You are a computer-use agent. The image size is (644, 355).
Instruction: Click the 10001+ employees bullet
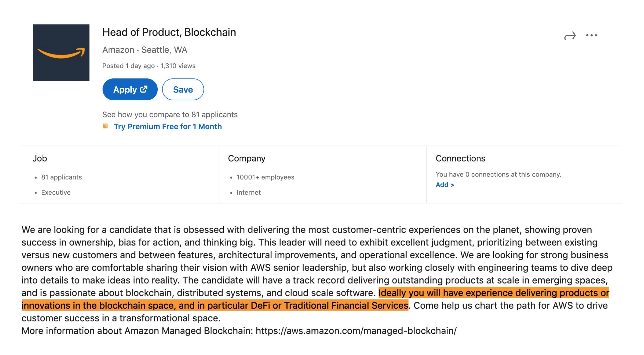tap(265, 177)
